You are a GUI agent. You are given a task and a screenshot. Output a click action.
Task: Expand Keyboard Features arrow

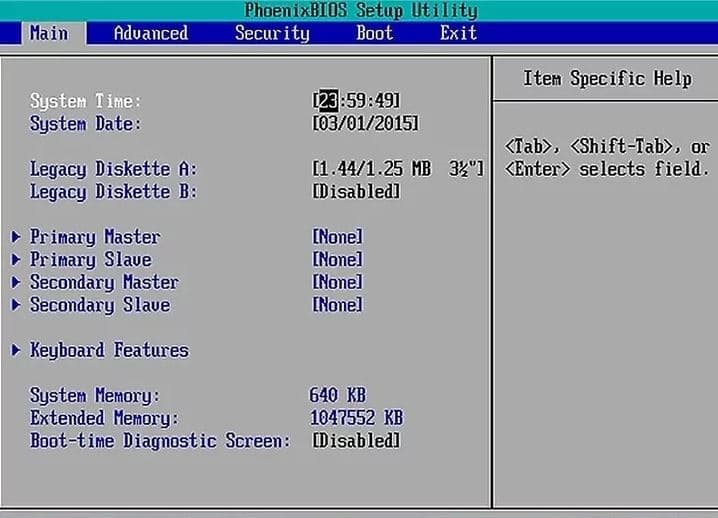[x=16, y=350]
